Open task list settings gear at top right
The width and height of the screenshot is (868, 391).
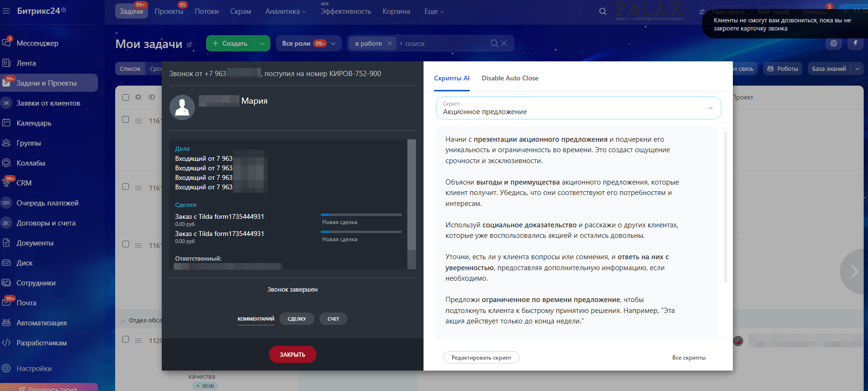tap(834, 43)
